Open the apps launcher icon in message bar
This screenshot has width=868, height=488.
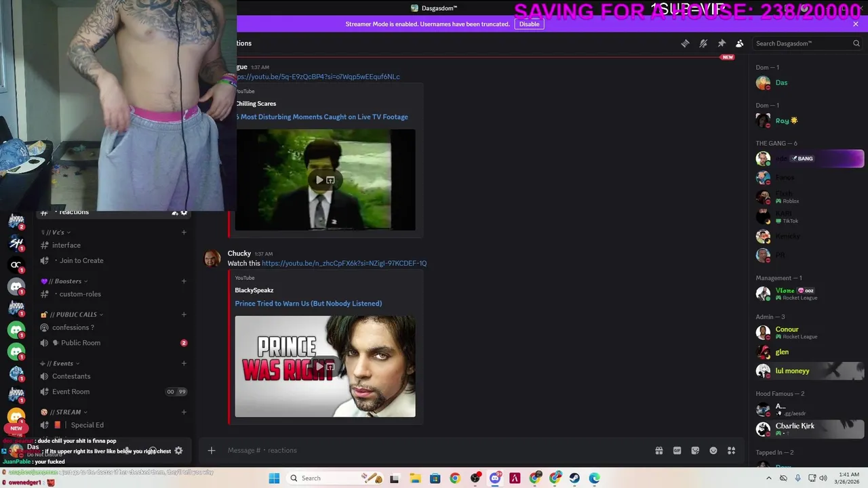732,450
